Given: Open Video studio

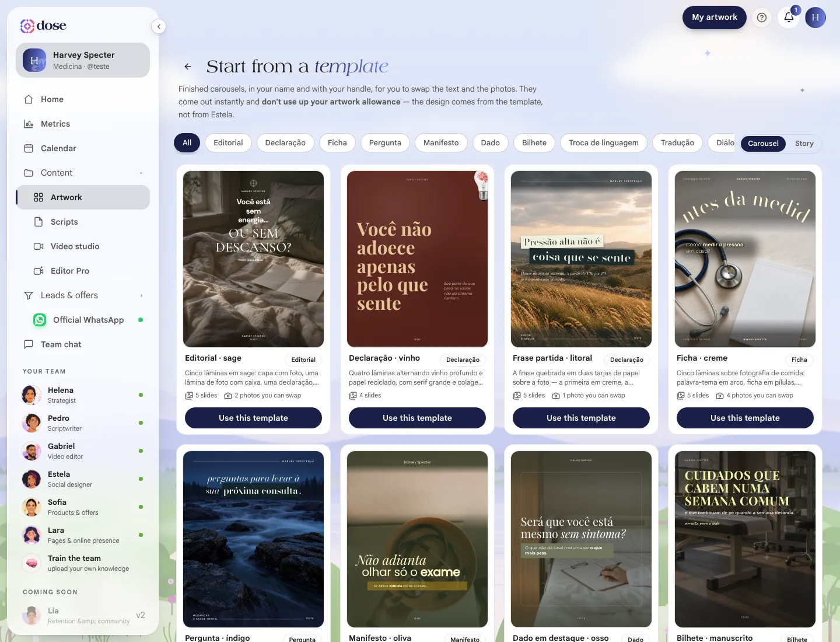Looking at the screenshot, I should (83, 246).
